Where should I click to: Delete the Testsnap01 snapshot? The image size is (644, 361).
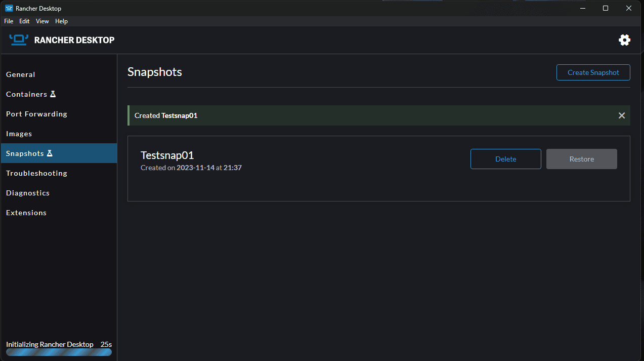coord(505,159)
